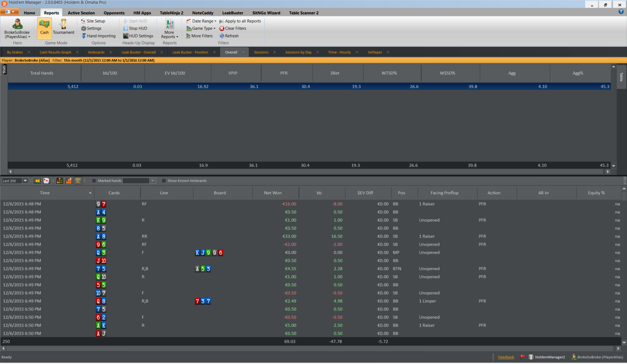
Task: Click Apply to all Reports
Action: tap(240, 21)
